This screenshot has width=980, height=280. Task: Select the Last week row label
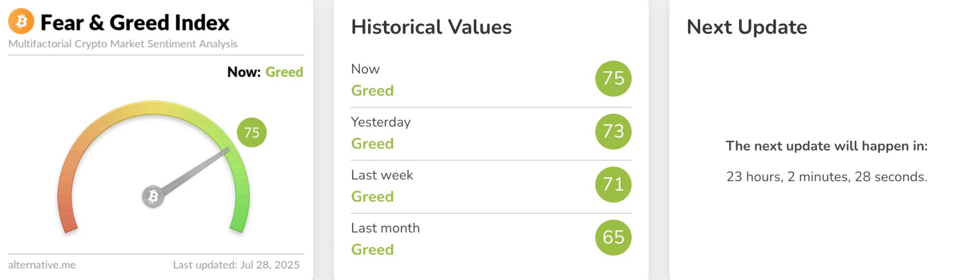coord(382,175)
